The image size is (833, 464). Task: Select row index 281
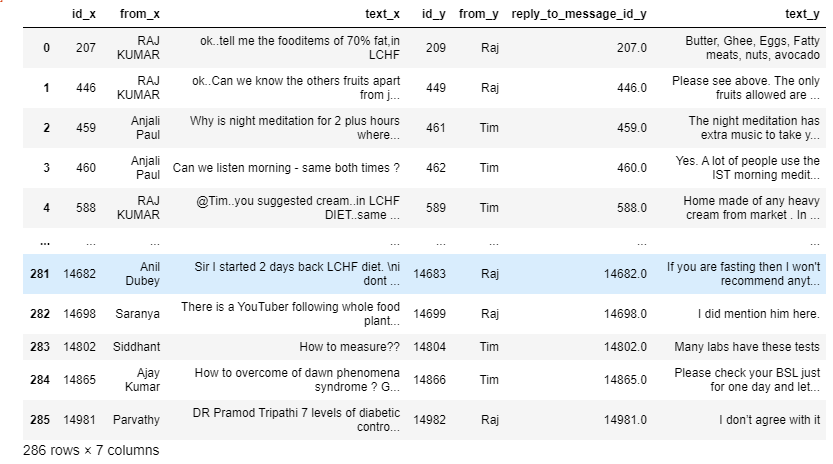(x=39, y=274)
